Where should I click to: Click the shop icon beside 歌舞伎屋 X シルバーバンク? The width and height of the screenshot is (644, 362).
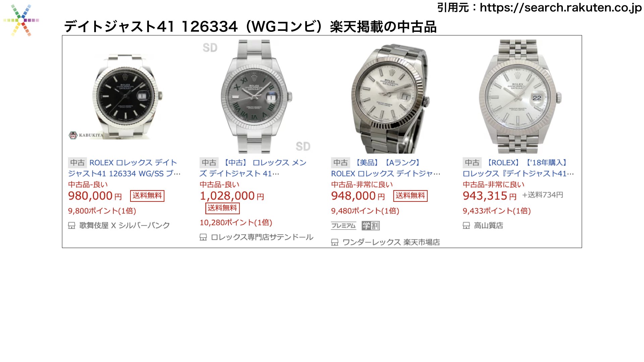pyautogui.click(x=72, y=226)
